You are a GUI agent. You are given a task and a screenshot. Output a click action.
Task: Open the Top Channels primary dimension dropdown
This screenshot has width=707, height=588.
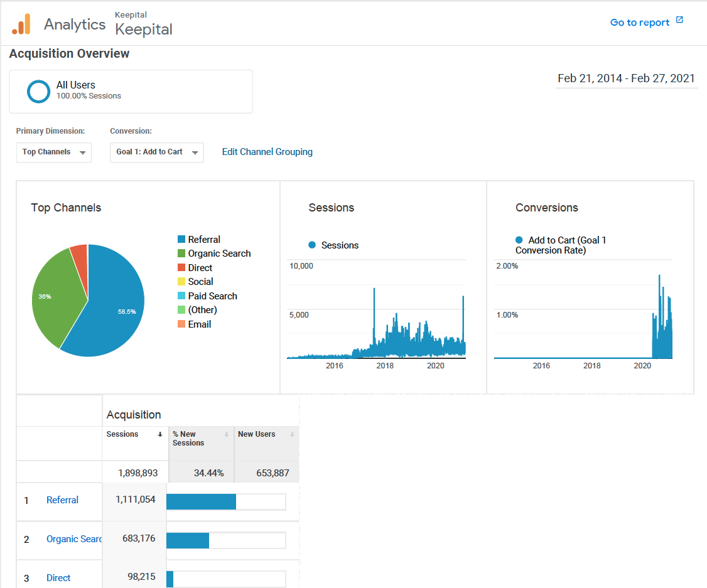click(x=53, y=152)
